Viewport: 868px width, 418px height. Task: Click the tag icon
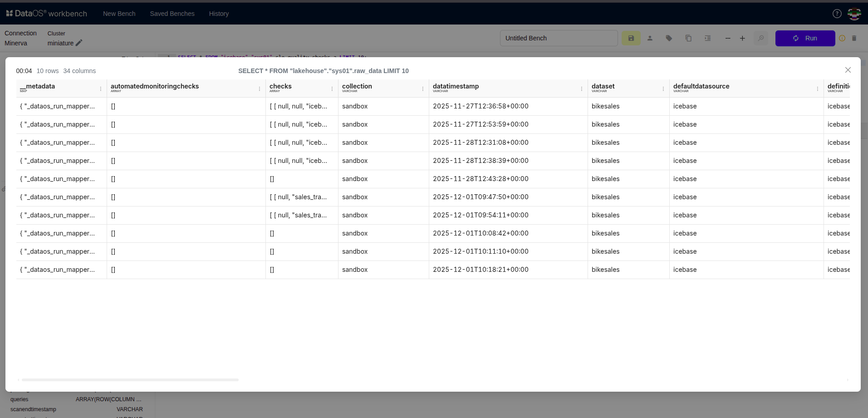point(669,38)
